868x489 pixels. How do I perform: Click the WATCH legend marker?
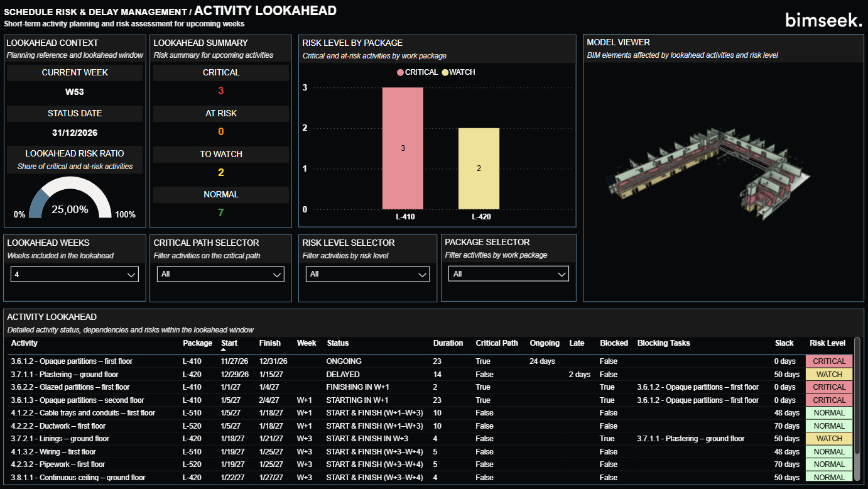pos(445,72)
